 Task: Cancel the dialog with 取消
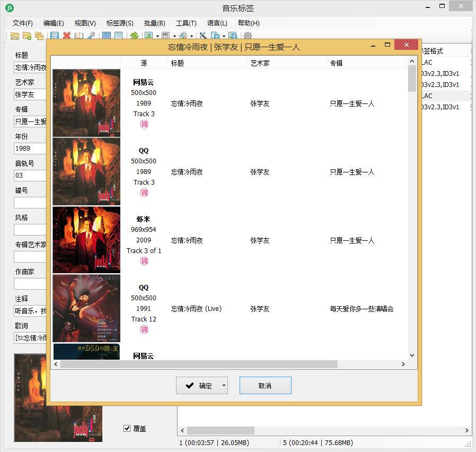(265, 385)
